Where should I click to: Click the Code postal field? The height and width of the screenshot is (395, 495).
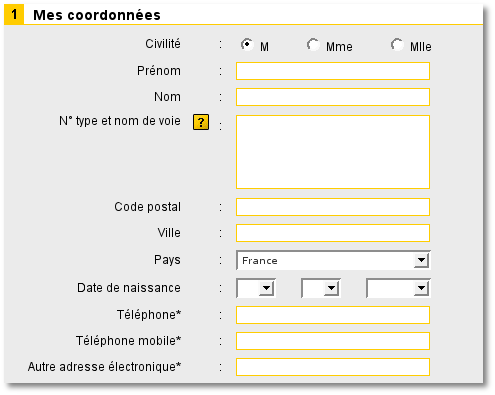[333, 207]
